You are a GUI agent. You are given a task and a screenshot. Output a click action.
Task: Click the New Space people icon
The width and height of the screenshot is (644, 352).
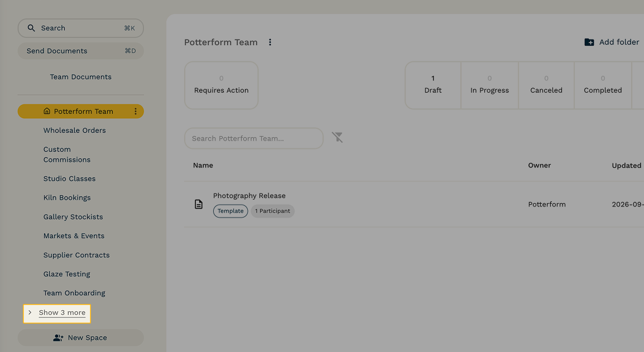click(59, 337)
